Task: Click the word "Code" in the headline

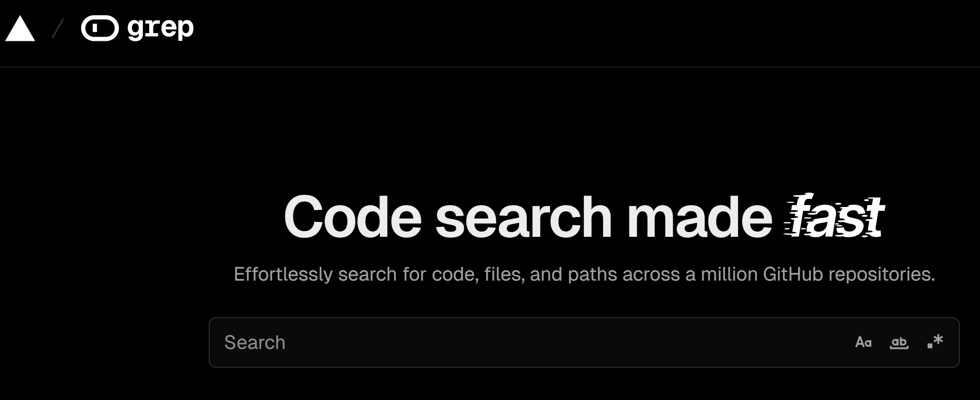Action: click(352, 217)
